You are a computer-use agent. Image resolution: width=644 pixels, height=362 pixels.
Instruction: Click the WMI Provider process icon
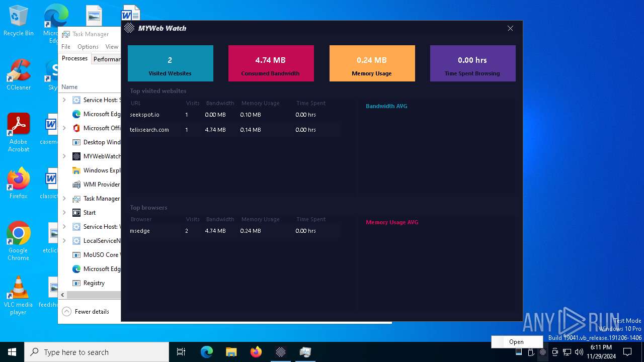pos(76,185)
